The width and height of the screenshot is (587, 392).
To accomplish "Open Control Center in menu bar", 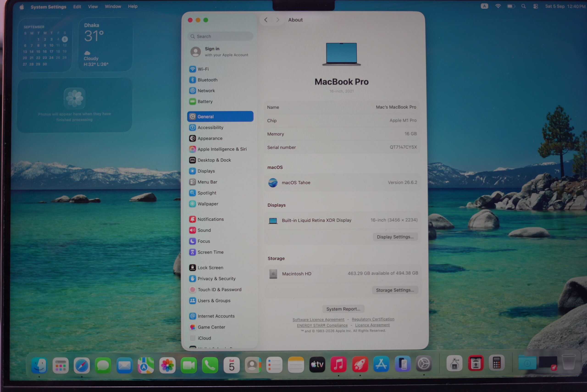I will click(x=535, y=6).
